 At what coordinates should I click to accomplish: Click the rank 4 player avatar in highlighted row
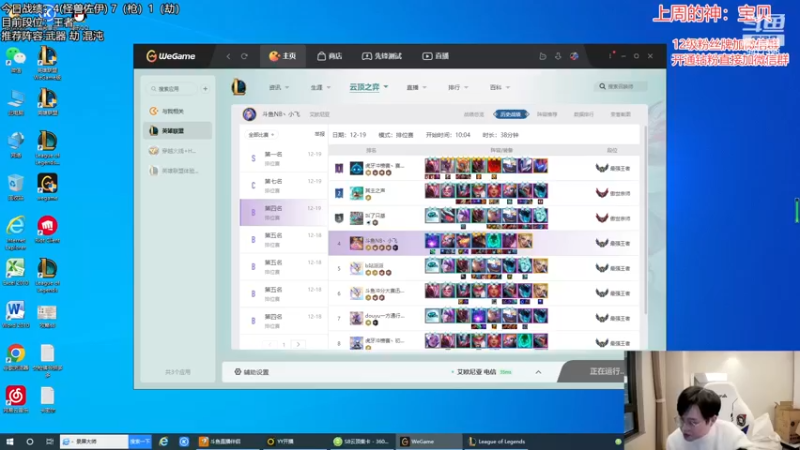coord(356,243)
